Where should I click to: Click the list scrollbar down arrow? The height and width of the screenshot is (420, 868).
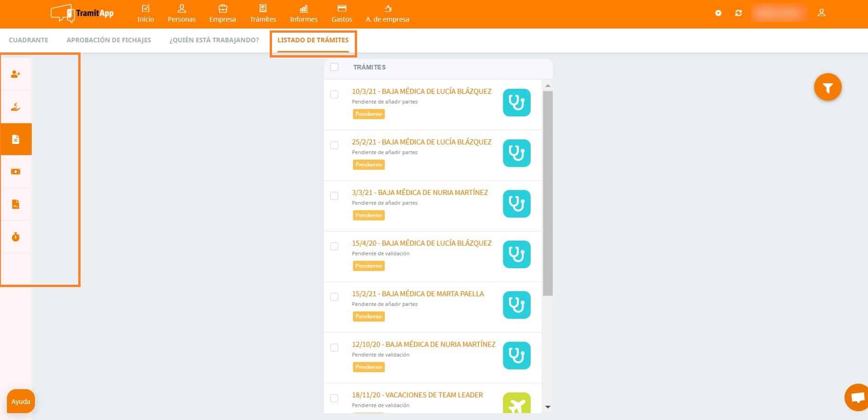[x=548, y=407]
